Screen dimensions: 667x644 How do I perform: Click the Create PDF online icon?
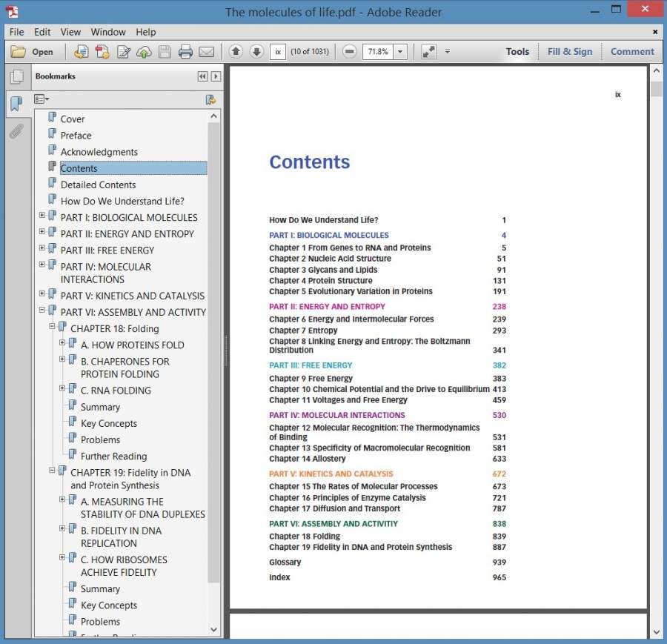click(102, 52)
